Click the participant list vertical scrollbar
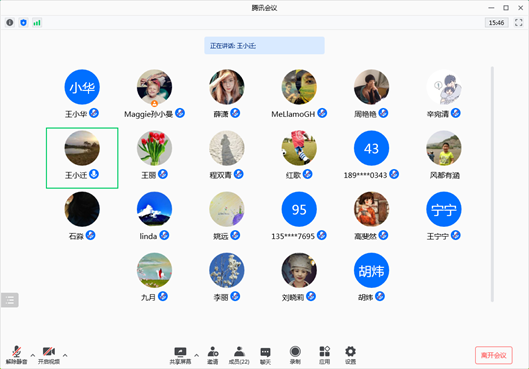This screenshot has height=369, width=529. [492, 184]
